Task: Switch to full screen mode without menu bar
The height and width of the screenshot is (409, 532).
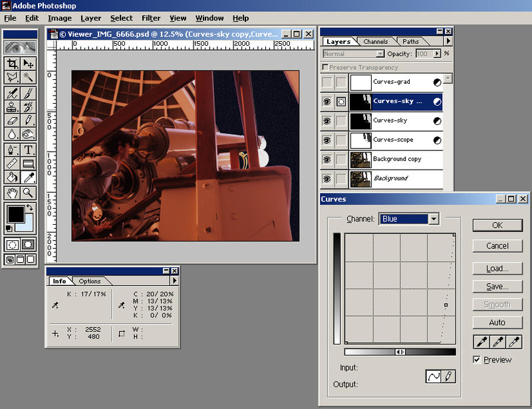Action: tap(31, 259)
